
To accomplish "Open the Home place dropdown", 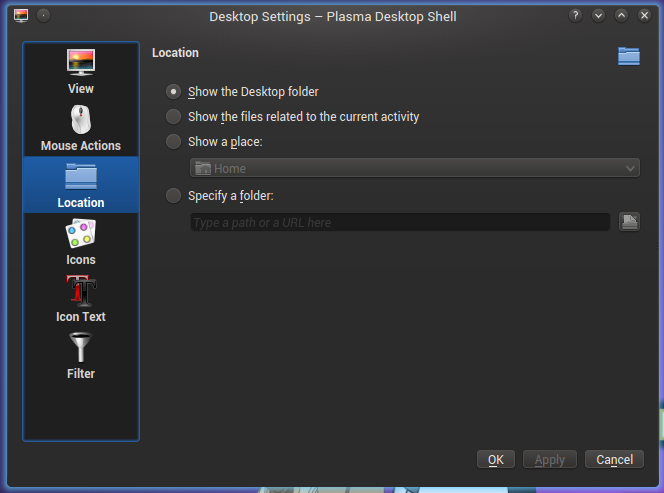I will (x=415, y=168).
